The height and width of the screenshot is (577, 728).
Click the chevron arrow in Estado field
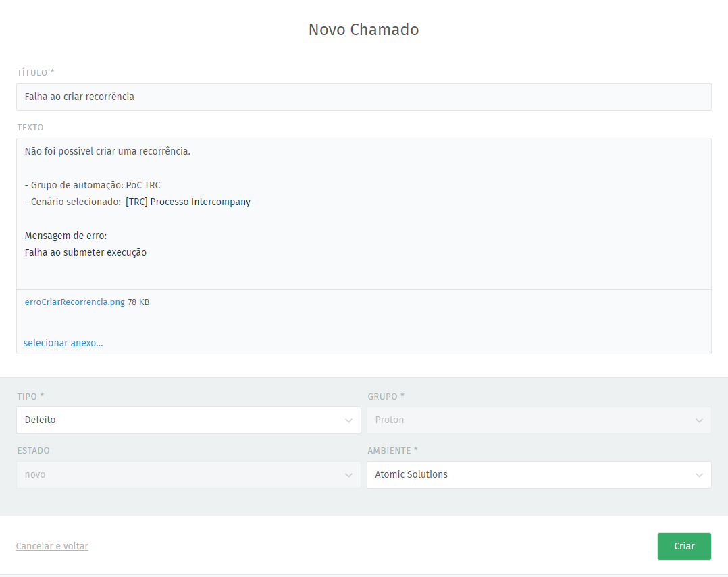348,475
